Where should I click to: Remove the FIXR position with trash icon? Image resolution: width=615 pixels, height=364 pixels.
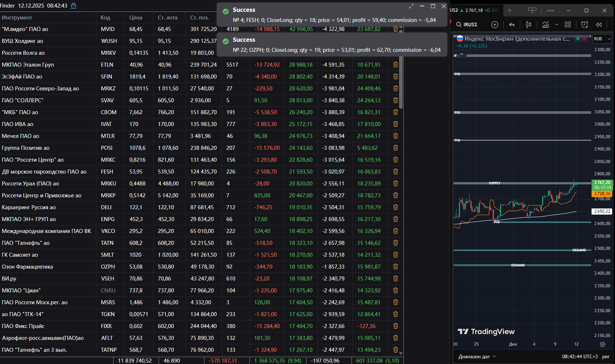coord(395,326)
